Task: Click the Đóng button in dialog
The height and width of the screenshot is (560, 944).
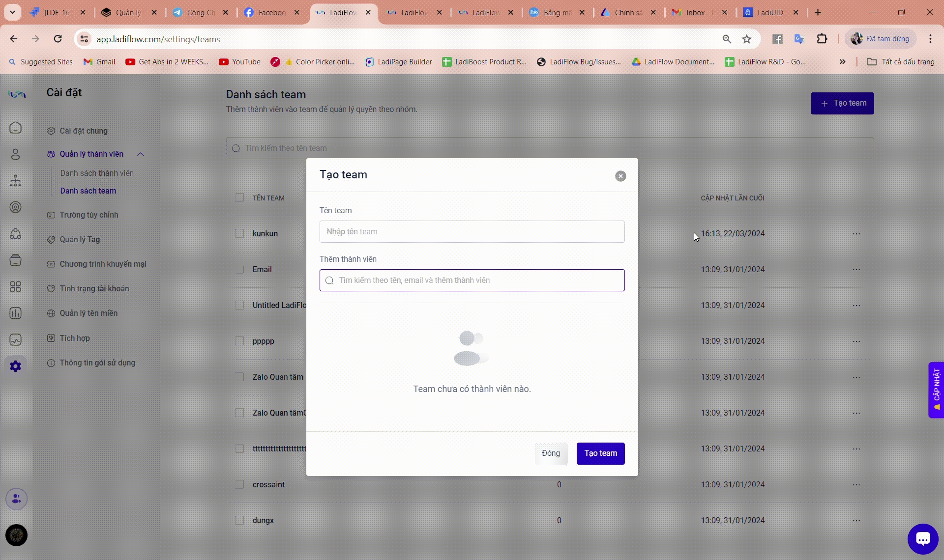Action: click(x=551, y=453)
